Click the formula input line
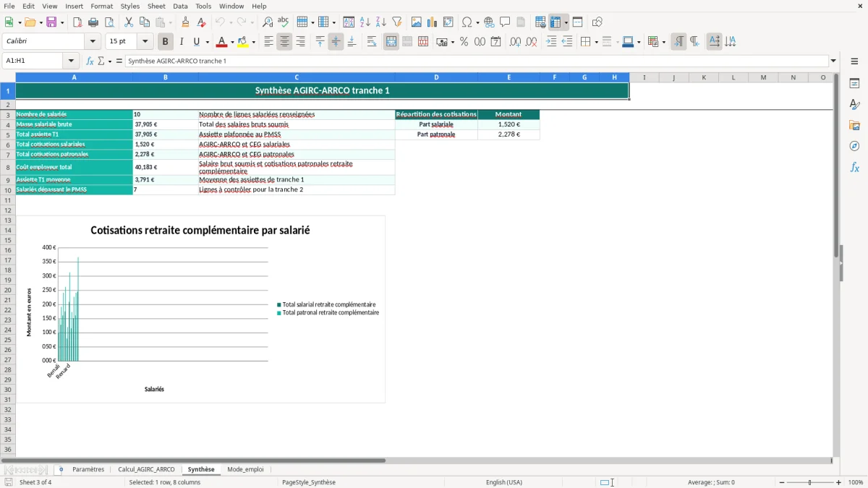 [x=477, y=61]
